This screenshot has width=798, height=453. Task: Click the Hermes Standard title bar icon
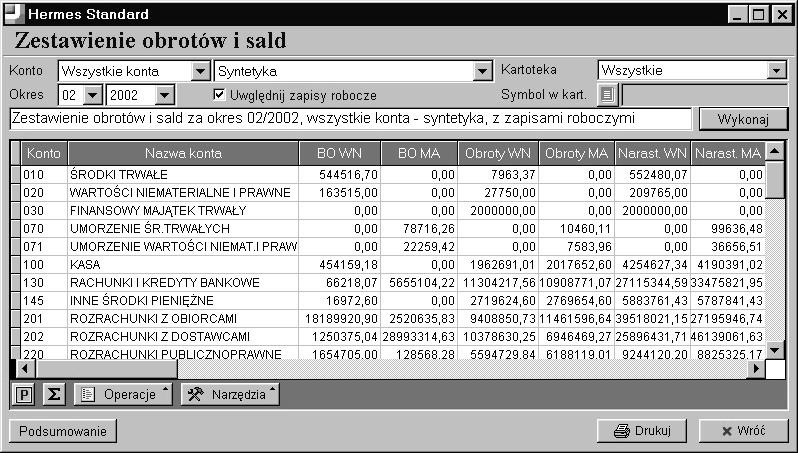(x=14, y=13)
